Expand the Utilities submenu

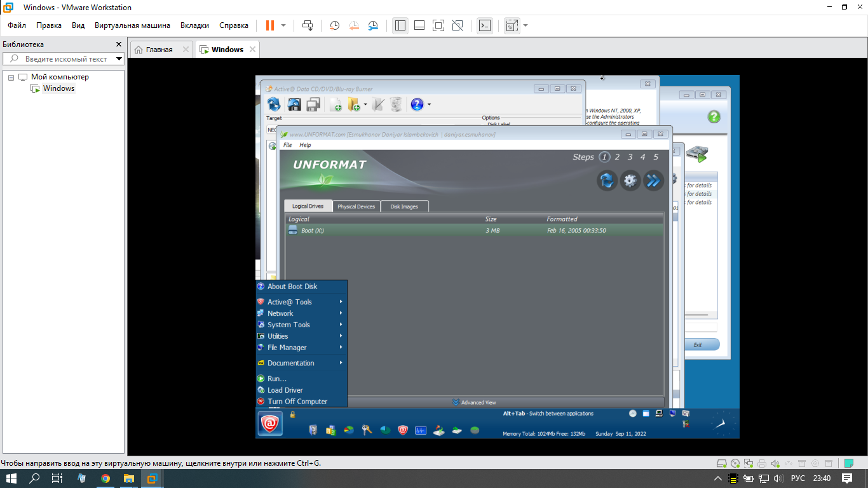pyautogui.click(x=302, y=336)
